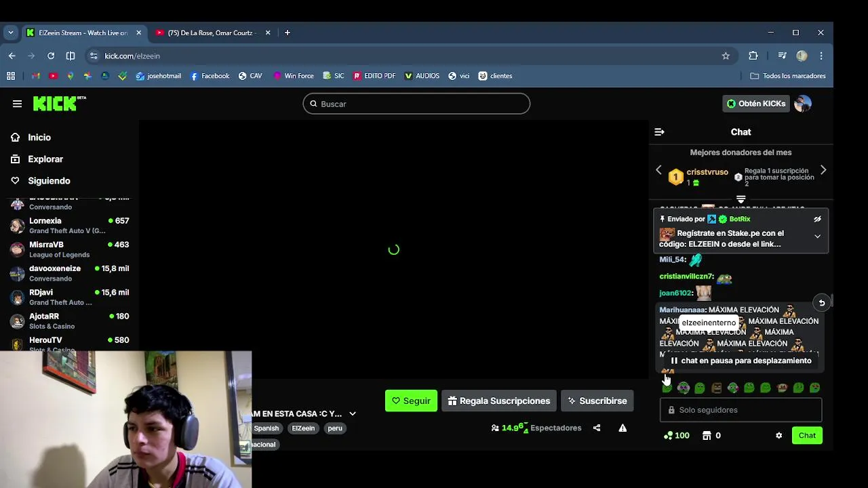
Task: Resume chat paused for scrolling
Action: 741,361
